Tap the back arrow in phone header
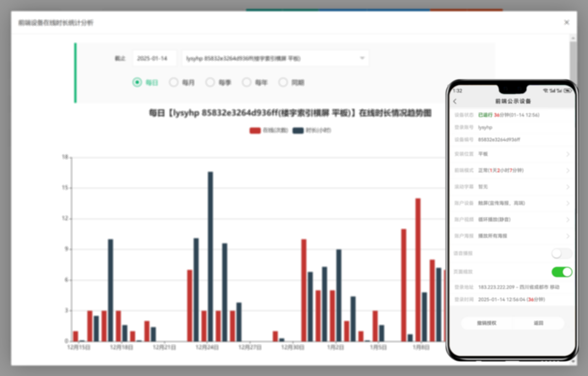 point(455,101)
